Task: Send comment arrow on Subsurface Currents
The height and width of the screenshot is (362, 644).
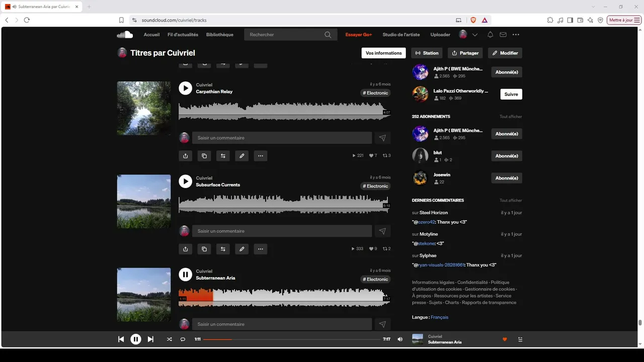Action: (x=382, y=231)
